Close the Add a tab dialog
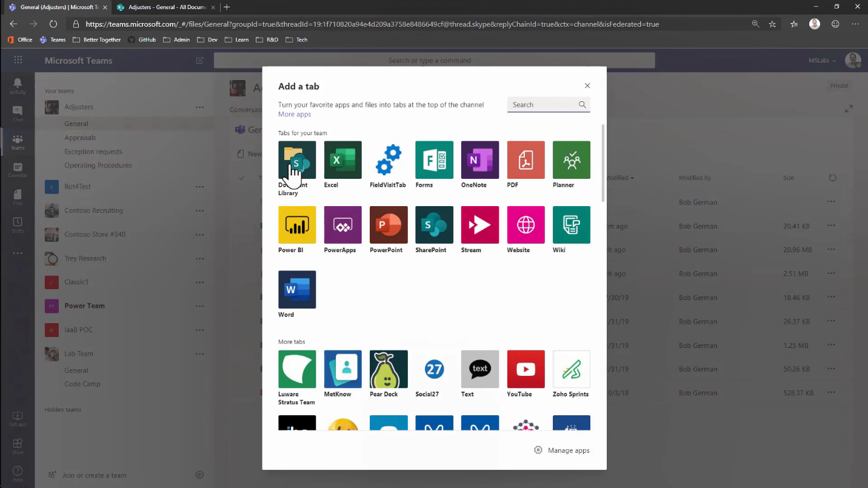 tap(587, 86)
